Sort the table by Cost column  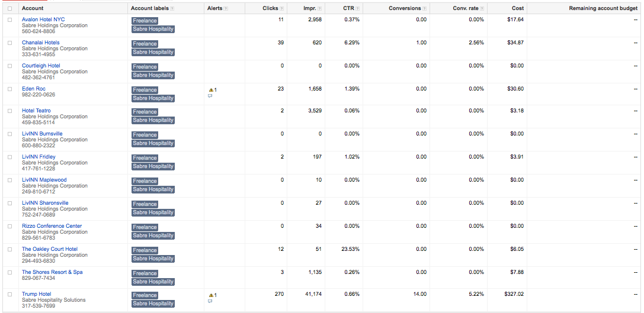(517, 8)
